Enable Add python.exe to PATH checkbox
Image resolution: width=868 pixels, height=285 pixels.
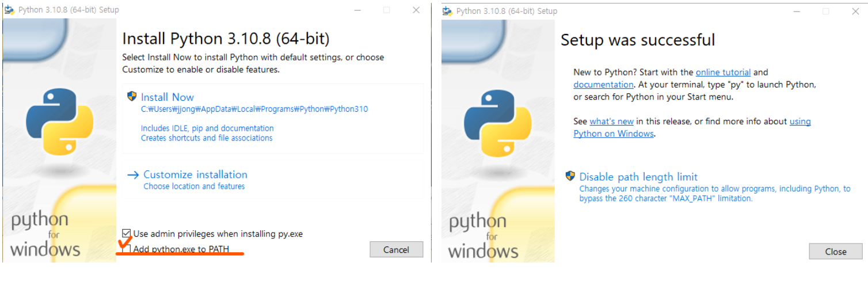[x=127, y=249]
